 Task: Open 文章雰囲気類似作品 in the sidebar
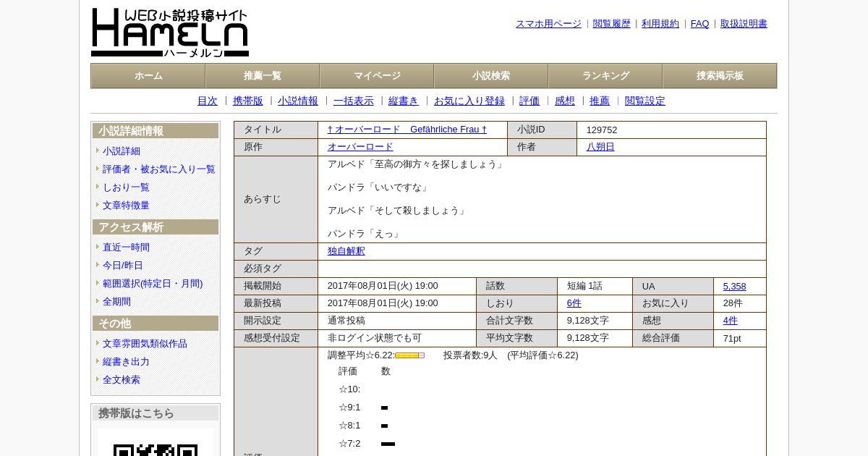(145, 344)
